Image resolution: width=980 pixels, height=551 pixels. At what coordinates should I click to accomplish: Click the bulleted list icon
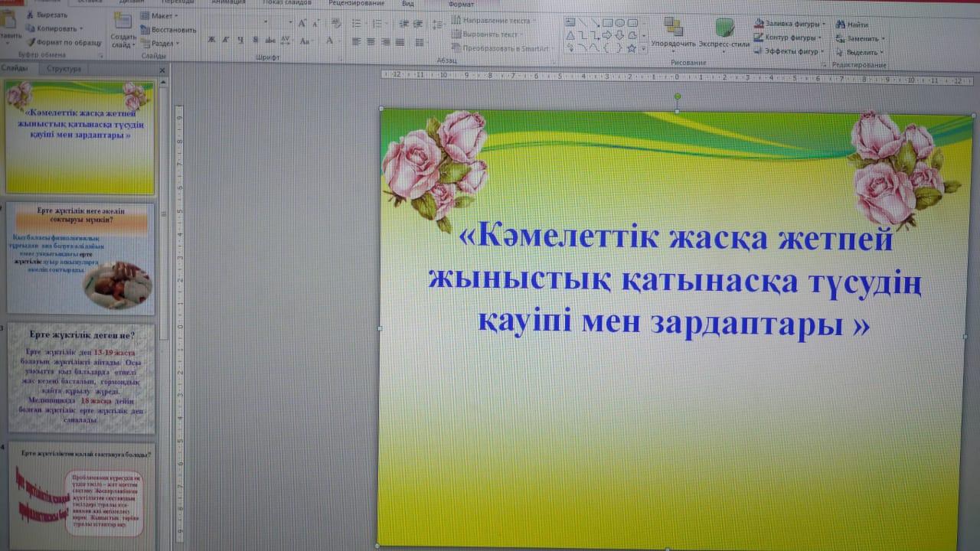point(355,24)
